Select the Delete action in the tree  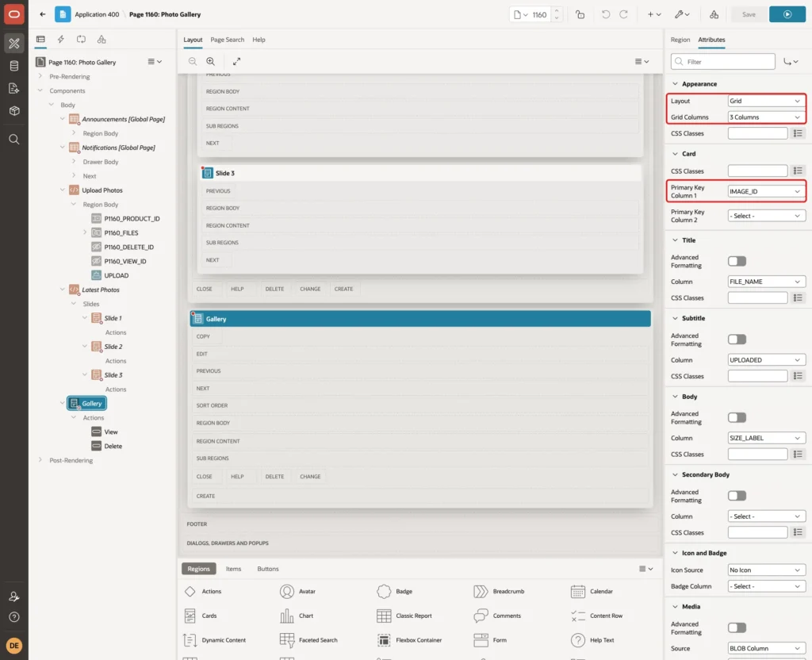click(113, 446)
